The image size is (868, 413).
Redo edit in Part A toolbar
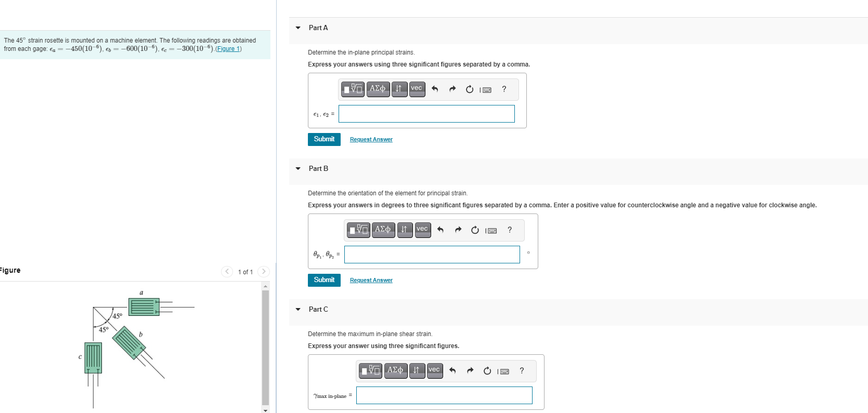[452, 89]
